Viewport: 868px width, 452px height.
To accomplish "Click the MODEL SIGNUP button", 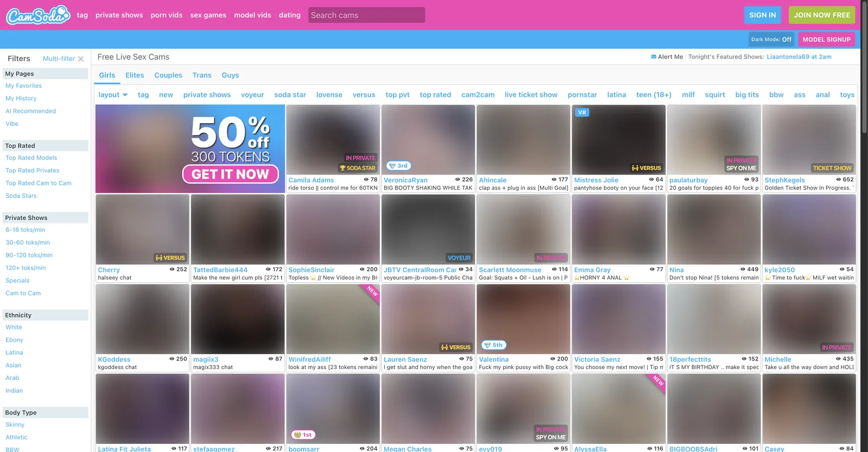I will pos(826,40).
